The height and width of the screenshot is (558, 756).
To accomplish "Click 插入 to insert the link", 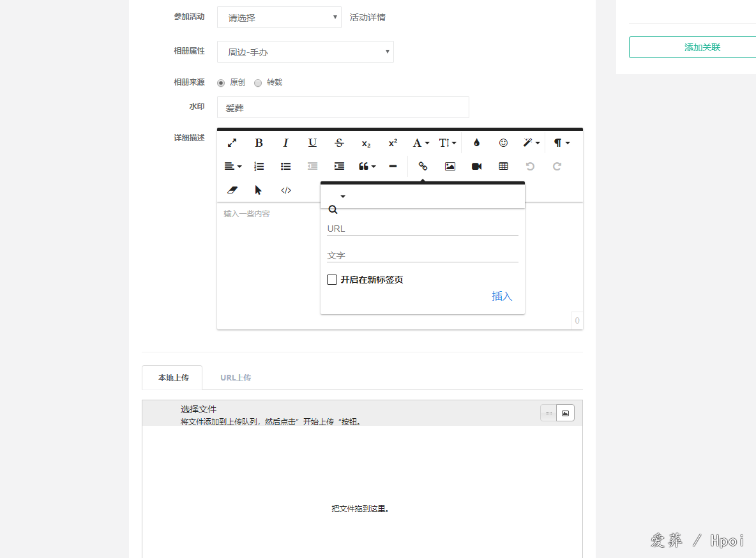I will click(x=502, y=296).
